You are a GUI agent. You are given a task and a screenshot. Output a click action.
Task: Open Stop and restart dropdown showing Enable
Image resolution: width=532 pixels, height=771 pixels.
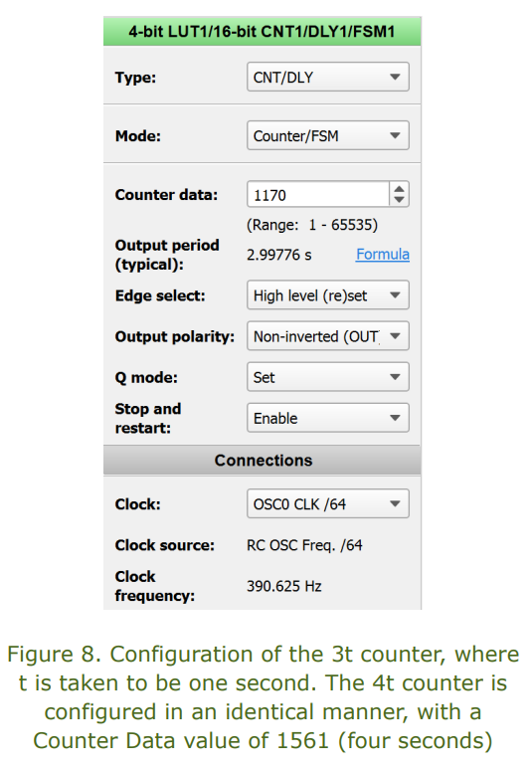pos(328,418)
